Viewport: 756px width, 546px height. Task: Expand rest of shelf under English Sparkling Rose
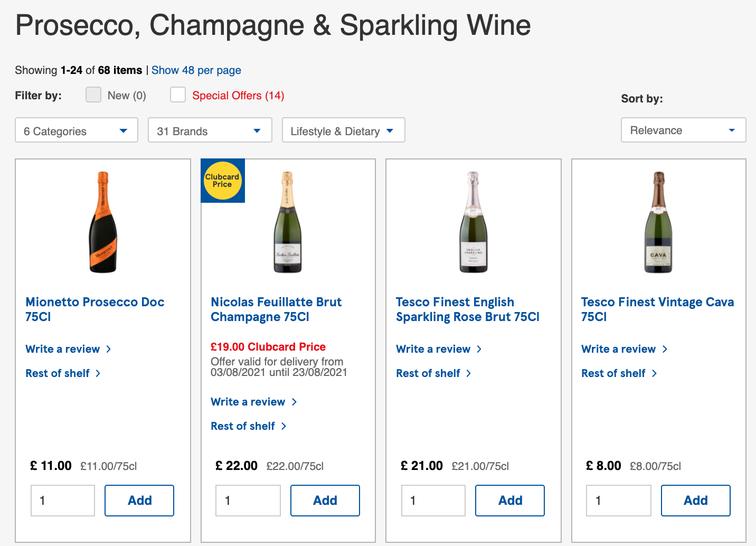[428, 373]
